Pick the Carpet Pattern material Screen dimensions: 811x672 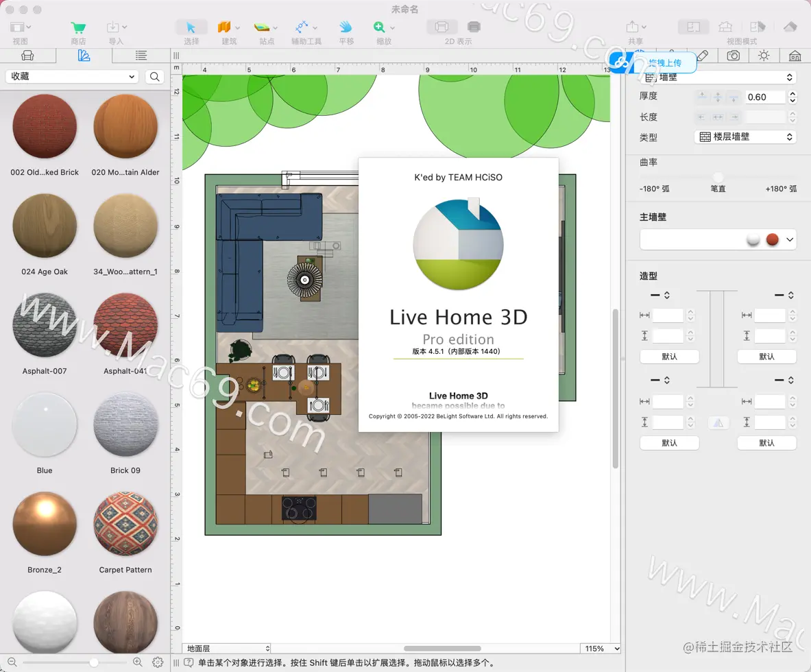(x=125, y=524)
